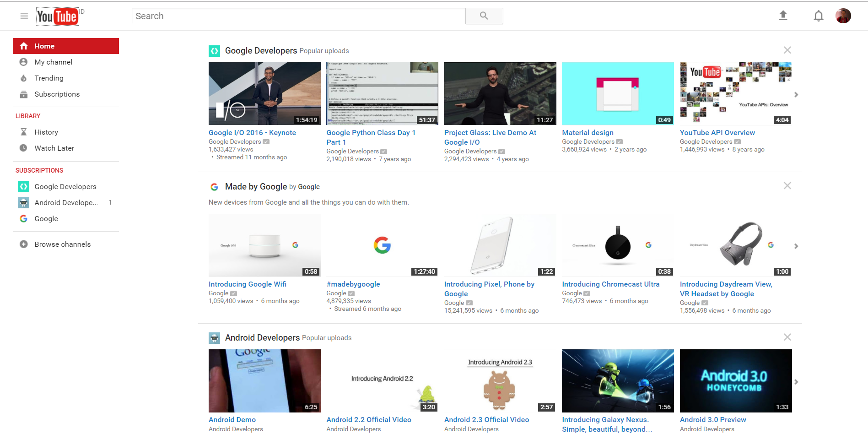Open Google Python Class Day 1 title
The height and width of the screenshot is (434, 868).
(x=371, y=137)
